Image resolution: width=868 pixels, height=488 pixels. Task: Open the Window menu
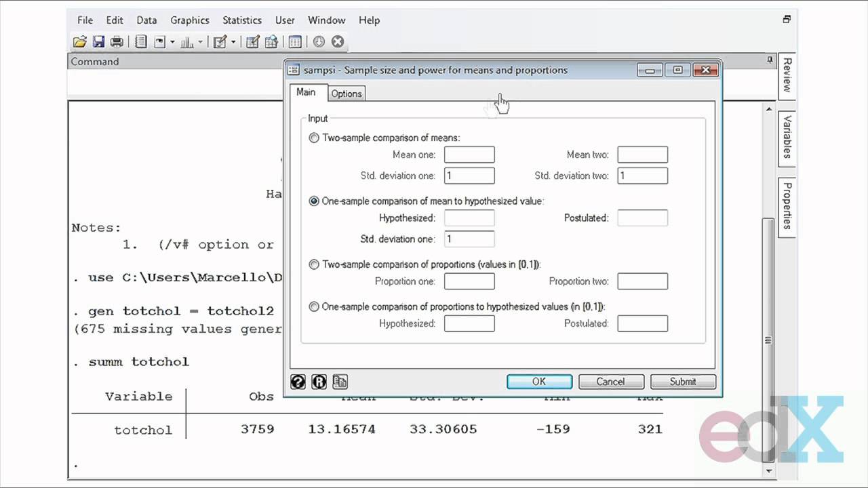327,20
